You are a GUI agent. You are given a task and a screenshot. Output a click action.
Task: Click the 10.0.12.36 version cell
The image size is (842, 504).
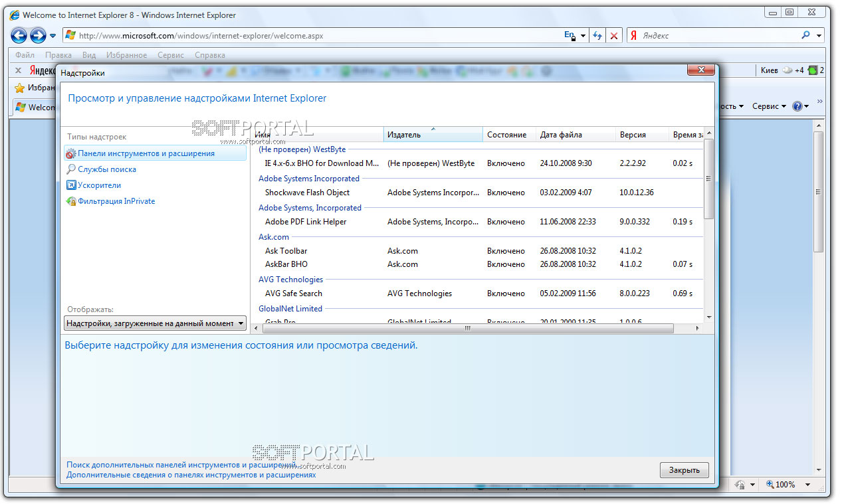[637, 193]
